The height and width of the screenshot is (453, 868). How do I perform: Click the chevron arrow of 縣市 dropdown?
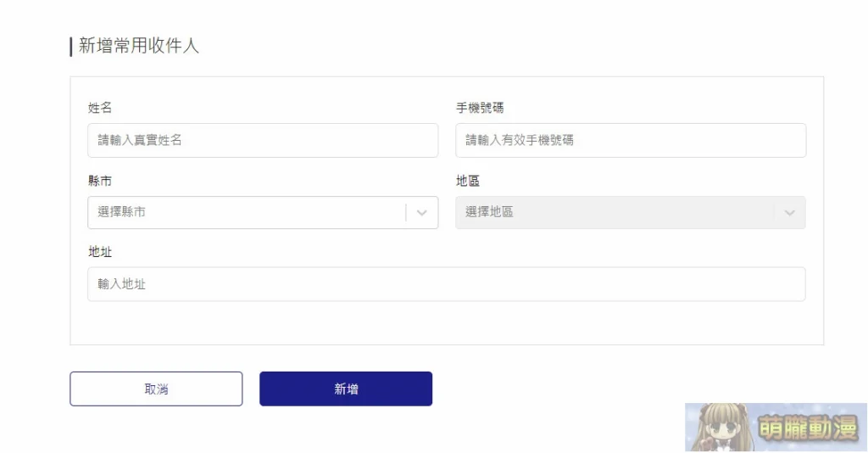click(422, 213)
